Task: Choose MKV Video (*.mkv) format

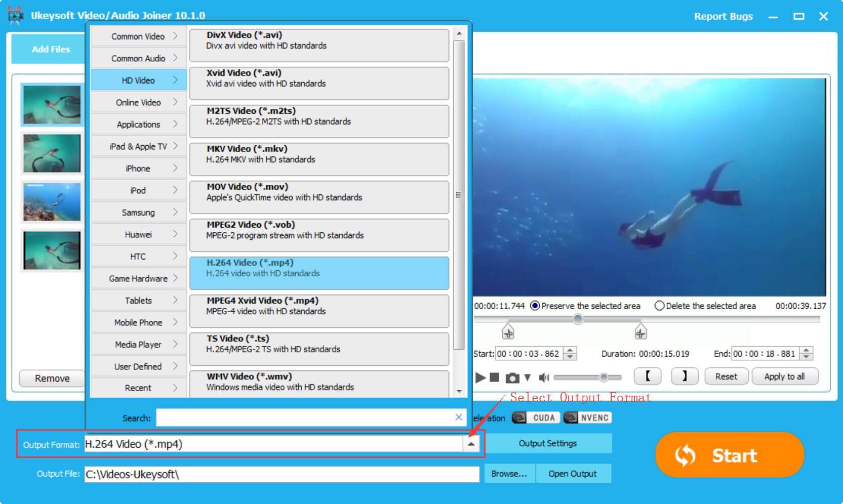Action: pyautogui.click(x=319, y=159)
